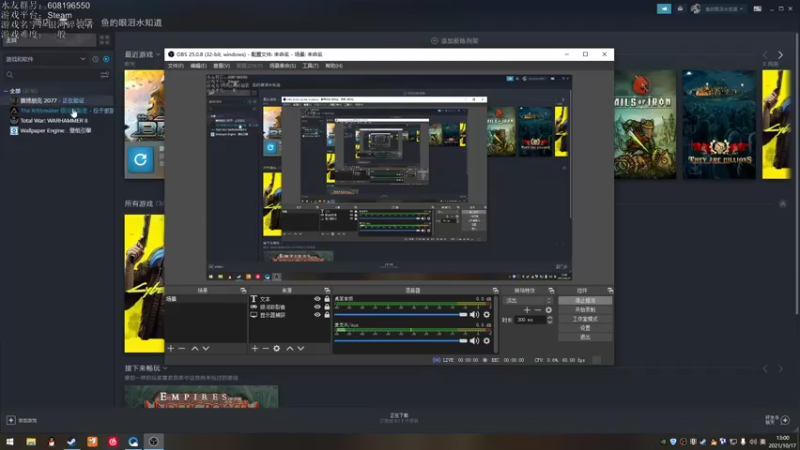
Task: Toggle visibility of the Text source
Action: 317,299
